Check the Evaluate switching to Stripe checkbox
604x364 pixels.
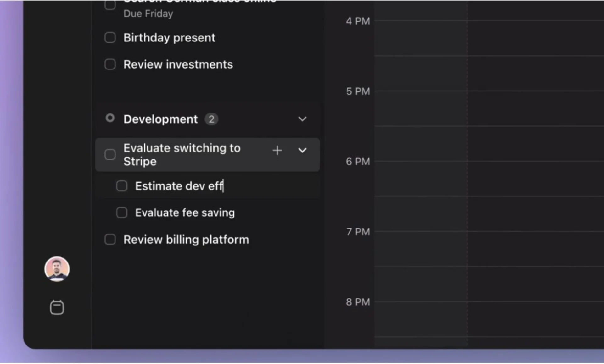110,154
